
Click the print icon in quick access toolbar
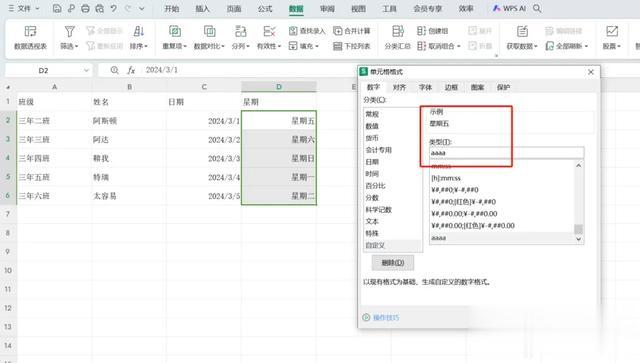85,8
